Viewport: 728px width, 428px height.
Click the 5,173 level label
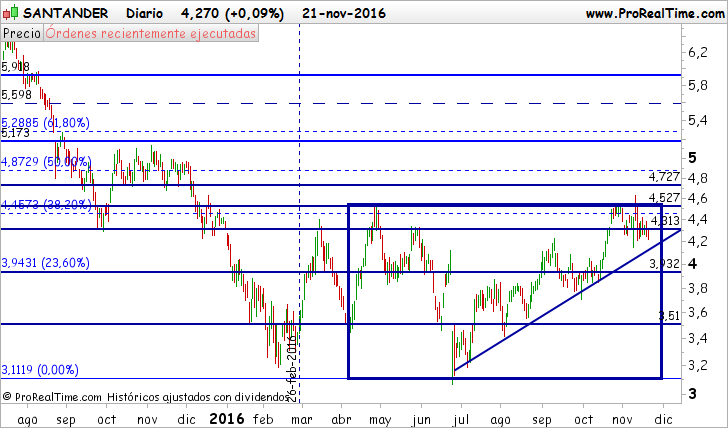(15, 134)
